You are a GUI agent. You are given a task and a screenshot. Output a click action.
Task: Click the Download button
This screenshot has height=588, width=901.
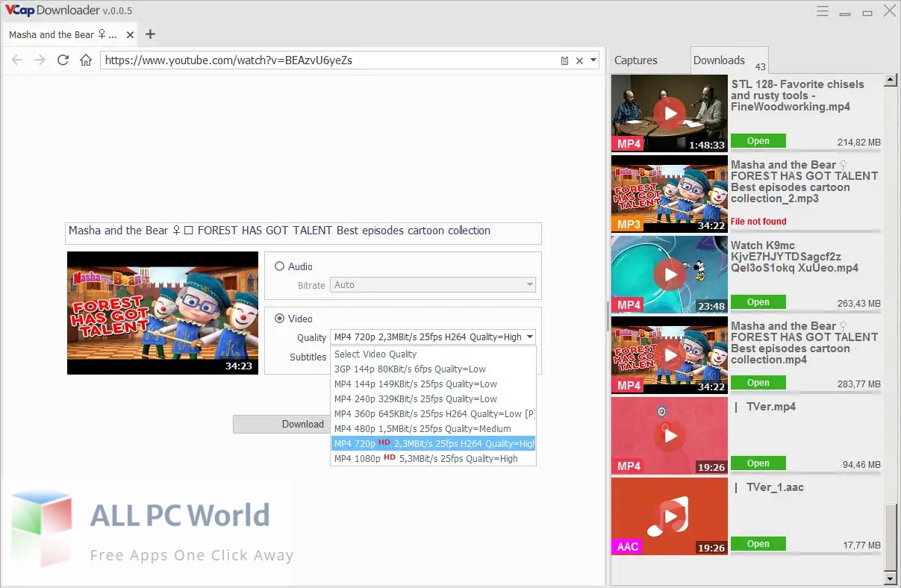pyautogui.click(x=281, y=424)
